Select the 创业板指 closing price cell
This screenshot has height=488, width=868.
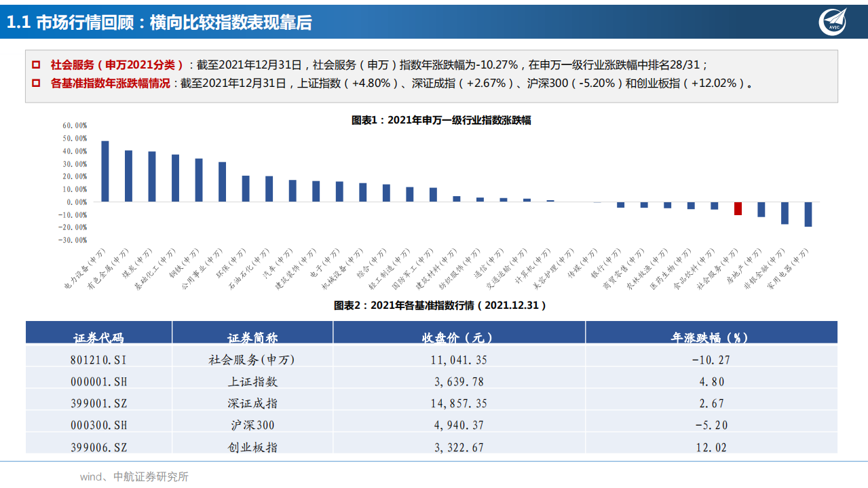click(x=459, y=447)
